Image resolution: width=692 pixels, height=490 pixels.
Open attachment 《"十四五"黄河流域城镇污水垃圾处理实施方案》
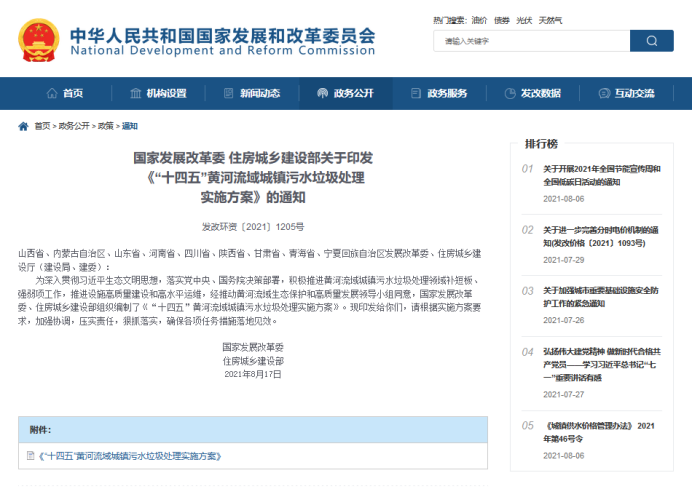[130, 456]
